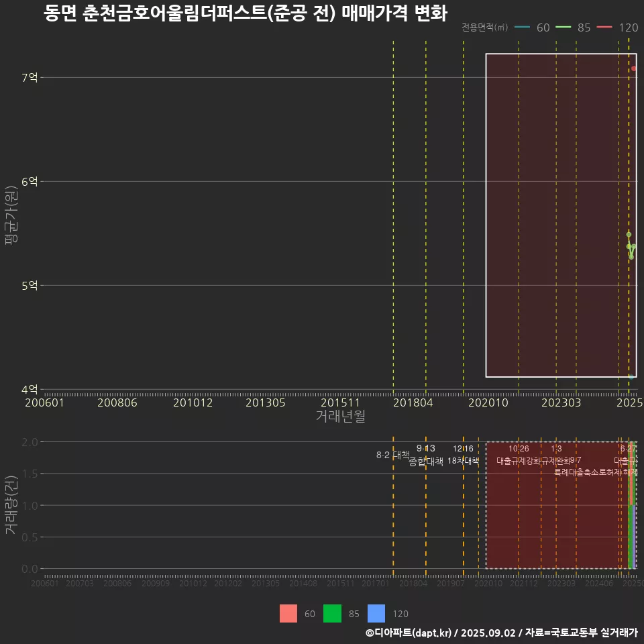Select the green 85 line legend entry at top
The height and width of the screenshot is (644, 644).
(573, 28)
